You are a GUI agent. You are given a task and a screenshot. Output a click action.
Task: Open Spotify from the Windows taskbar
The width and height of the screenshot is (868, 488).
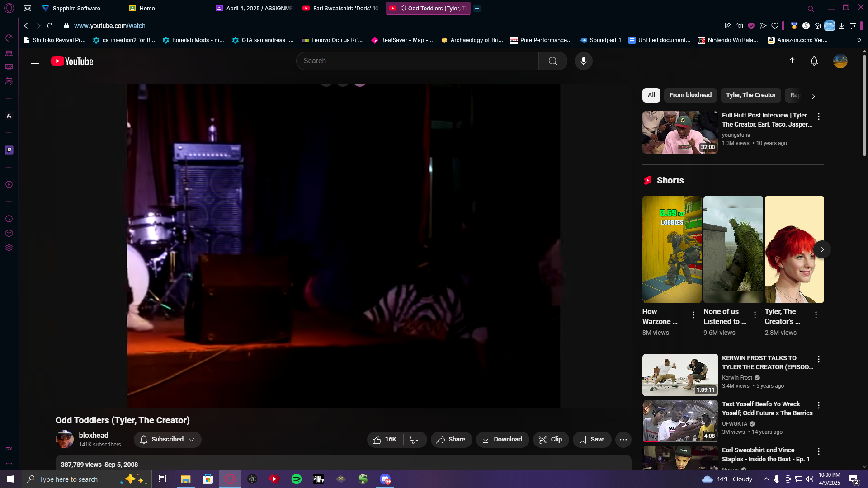[297, 479]
